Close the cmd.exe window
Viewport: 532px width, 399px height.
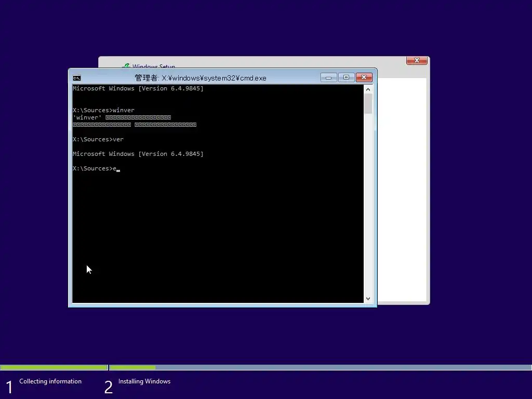point(364,78)
